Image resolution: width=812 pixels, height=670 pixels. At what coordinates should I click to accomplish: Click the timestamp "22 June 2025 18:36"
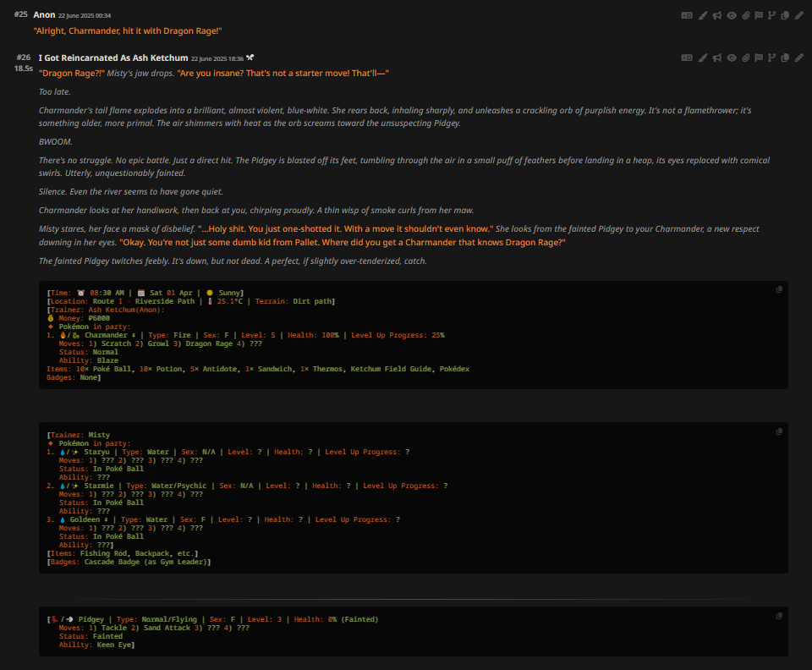[217, 58]
